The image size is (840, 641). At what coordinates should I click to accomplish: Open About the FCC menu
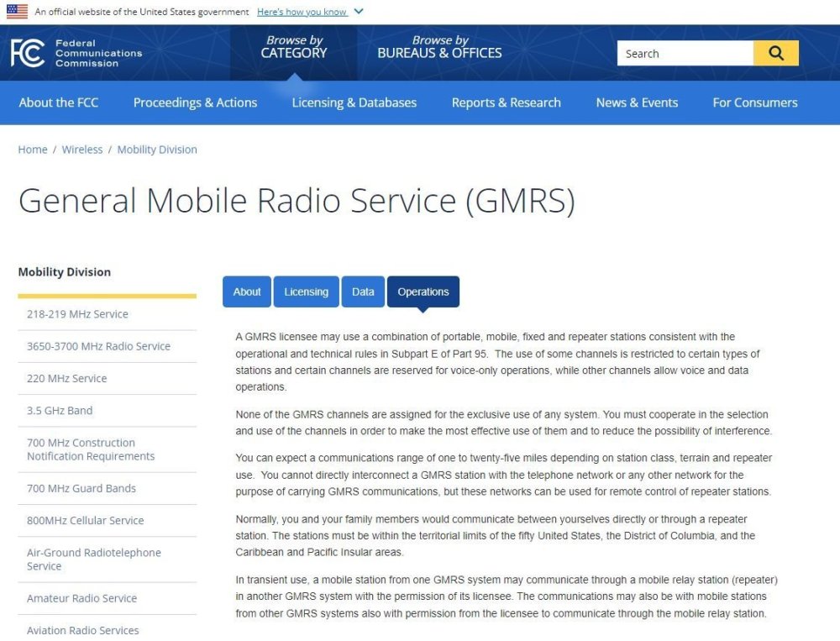59,102
